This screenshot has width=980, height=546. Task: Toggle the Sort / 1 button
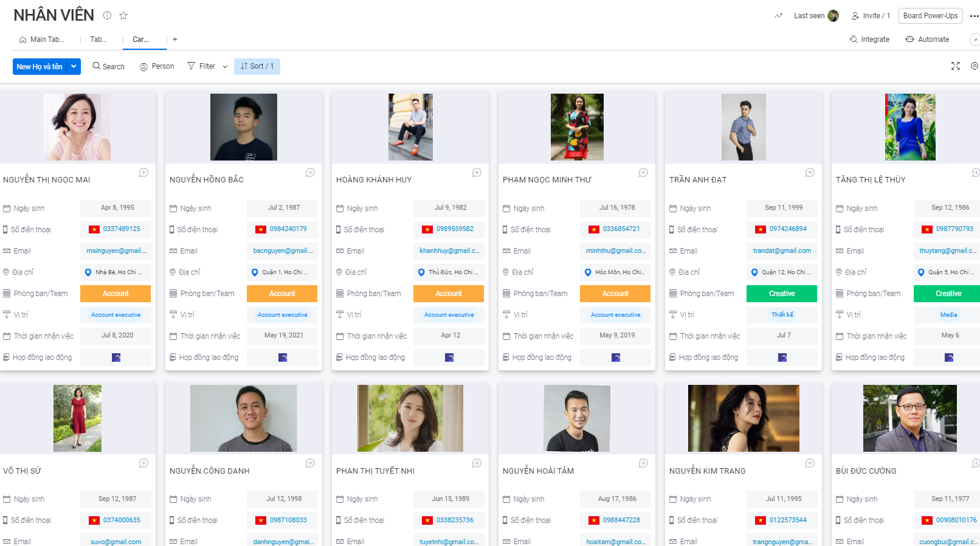(x=257, y=66)
